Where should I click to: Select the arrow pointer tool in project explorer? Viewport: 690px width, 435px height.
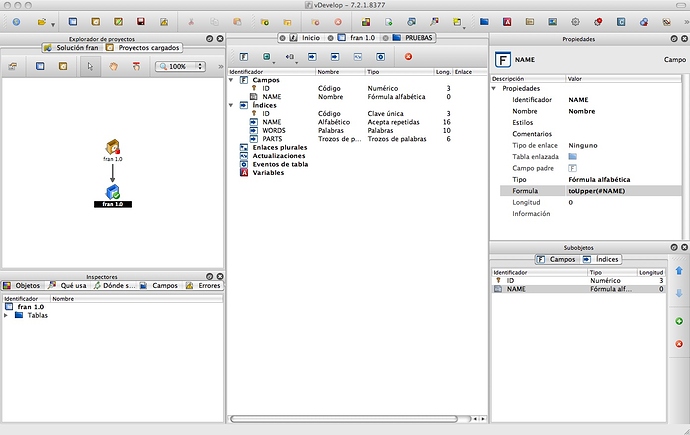[91, 66]
